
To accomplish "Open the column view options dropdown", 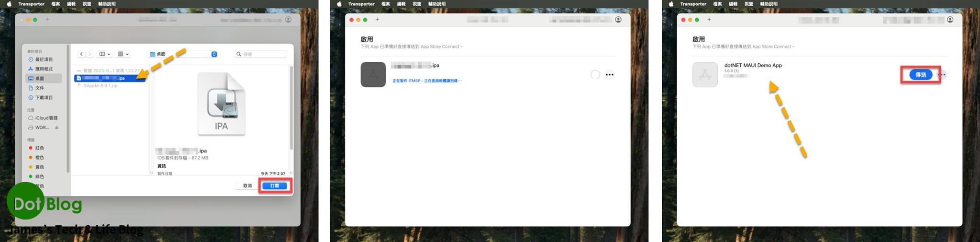I will pyautogui.click(x=104, y=54).
